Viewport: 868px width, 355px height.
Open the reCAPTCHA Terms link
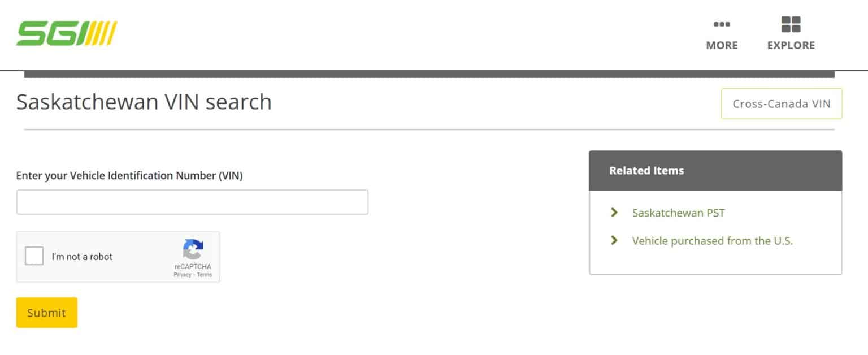205,275
